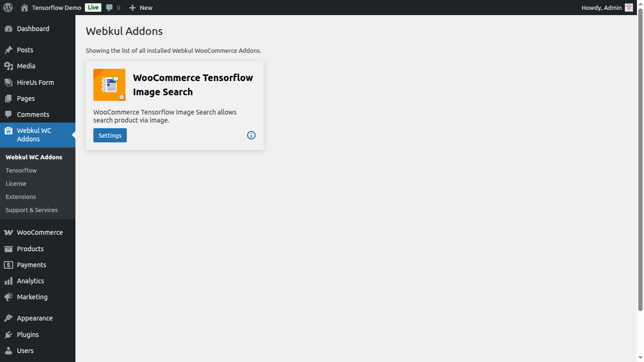Screen dimensions: 644x362
Task: Select the Marketing megaphone icon
Action: 8,296
